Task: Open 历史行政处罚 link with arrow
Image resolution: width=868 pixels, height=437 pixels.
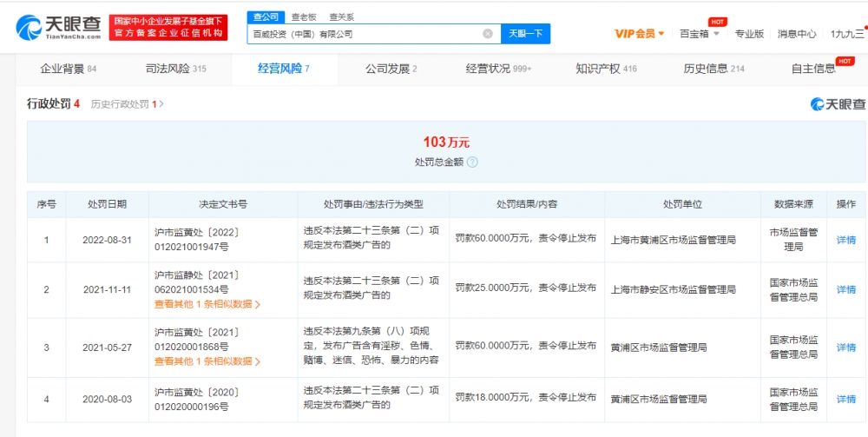Action: [x=127, y=104]
